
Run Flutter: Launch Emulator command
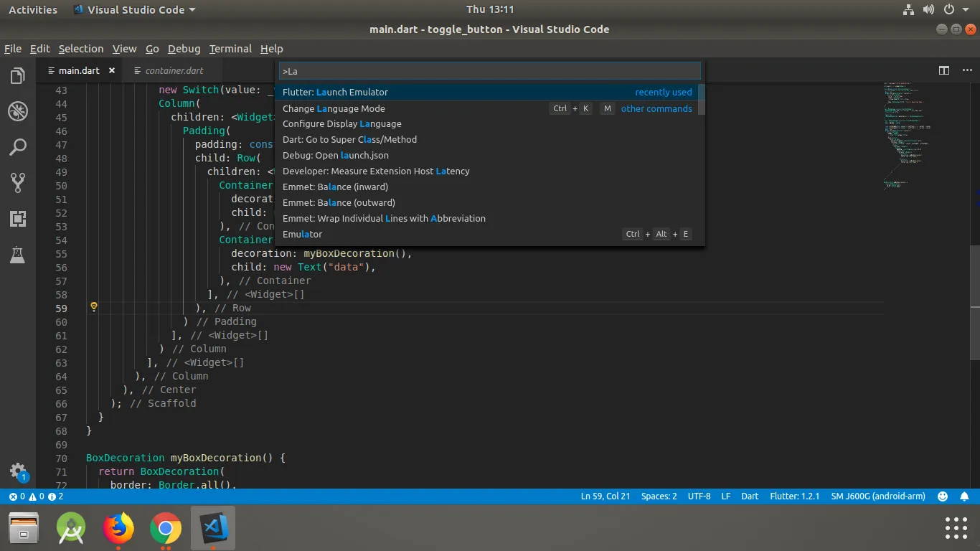pyautogui.click(x=487, y=92)
